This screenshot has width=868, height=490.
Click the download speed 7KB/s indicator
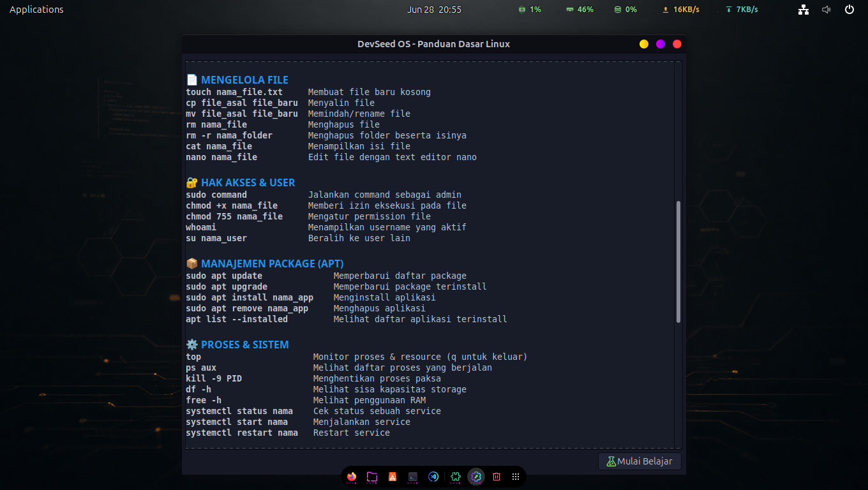(x=742, y=10)
